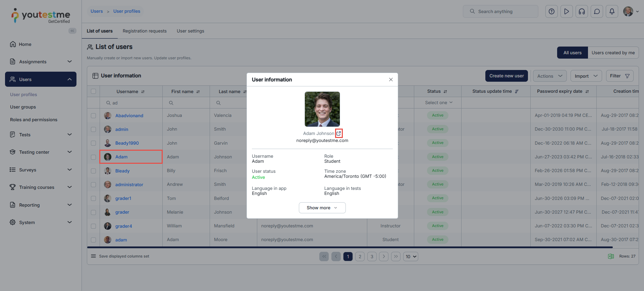Select the checkbox next to grader4
Screen dimensions: 644x291
tap(94, 226)
